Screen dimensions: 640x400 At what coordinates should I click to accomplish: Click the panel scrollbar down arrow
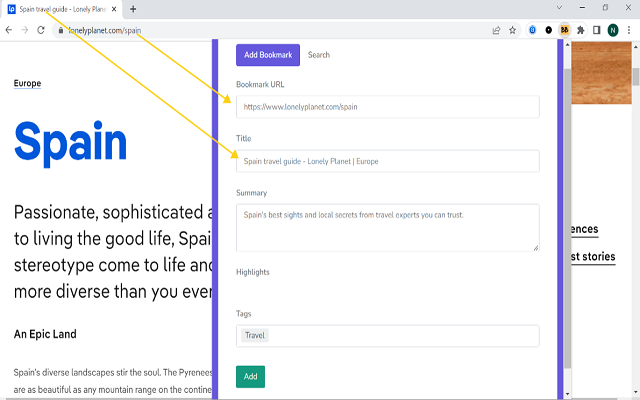coord(567,394)
